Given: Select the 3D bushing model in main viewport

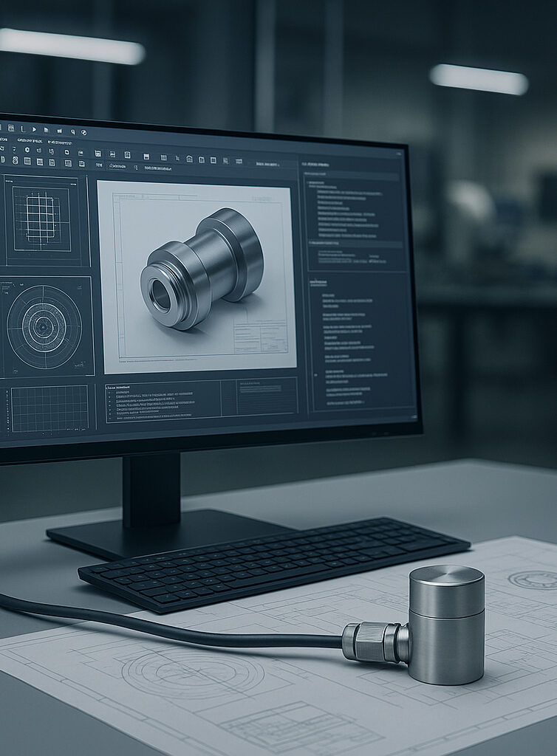Looking at the screenshot, I should click(x=202, y=269).
